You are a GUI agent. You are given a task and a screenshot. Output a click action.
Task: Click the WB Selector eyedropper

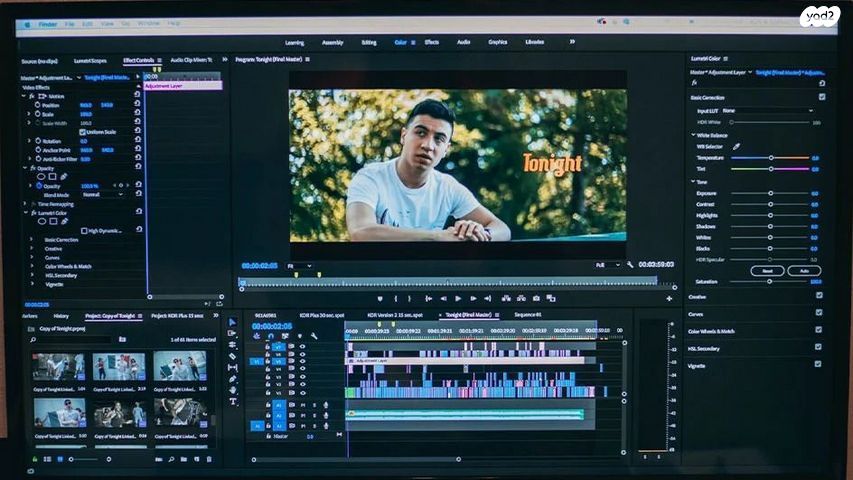[736, 146]
